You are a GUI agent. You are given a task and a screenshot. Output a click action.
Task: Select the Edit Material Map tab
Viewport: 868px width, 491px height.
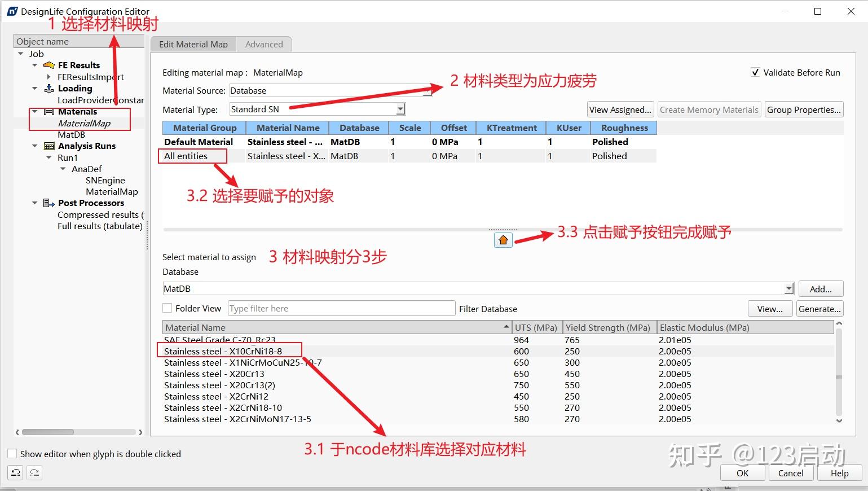193,44
